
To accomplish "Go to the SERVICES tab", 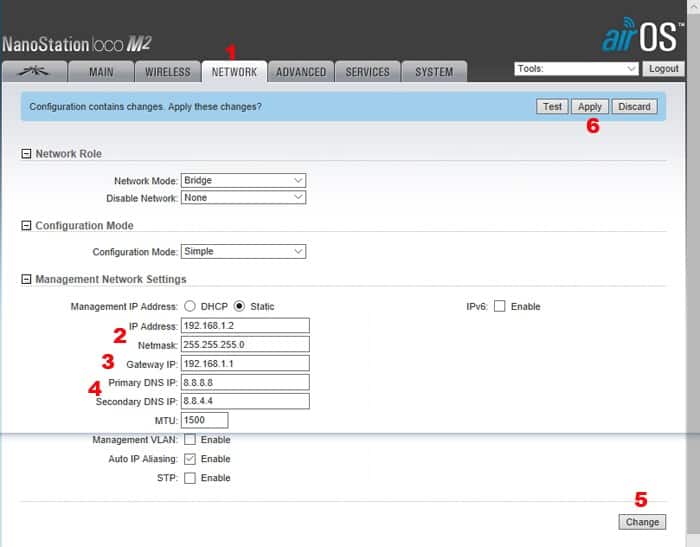I will pyautogui.click(x=367, y=71).
